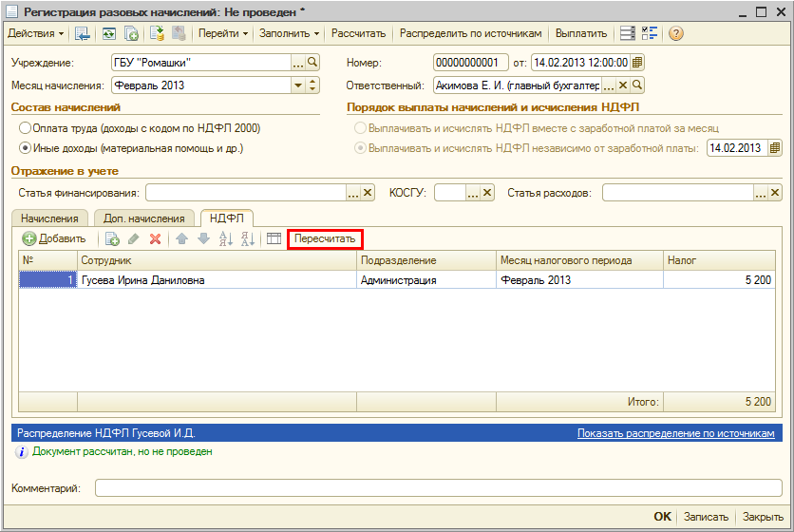Click the checklist tree icon in toolbar
This screenshot has height=532, width=794.
tap(650, 34)
